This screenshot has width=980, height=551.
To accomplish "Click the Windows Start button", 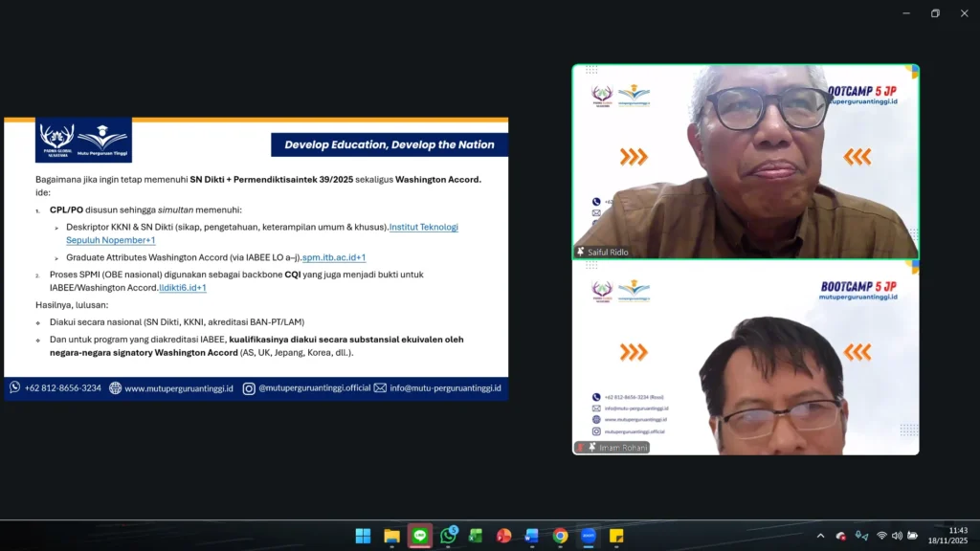I will coord(364,536).
